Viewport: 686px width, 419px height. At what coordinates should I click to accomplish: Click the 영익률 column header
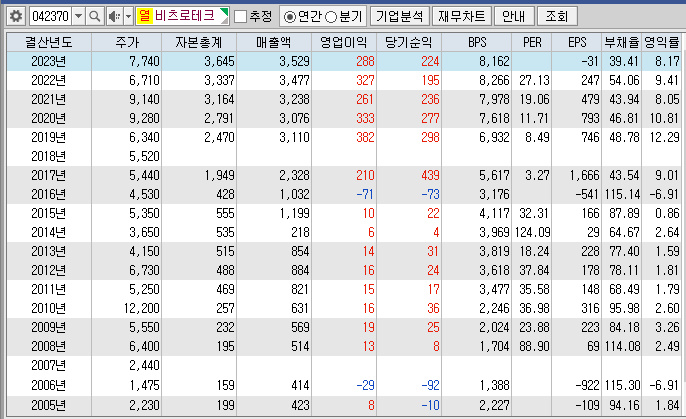click(x=662, y=42)
